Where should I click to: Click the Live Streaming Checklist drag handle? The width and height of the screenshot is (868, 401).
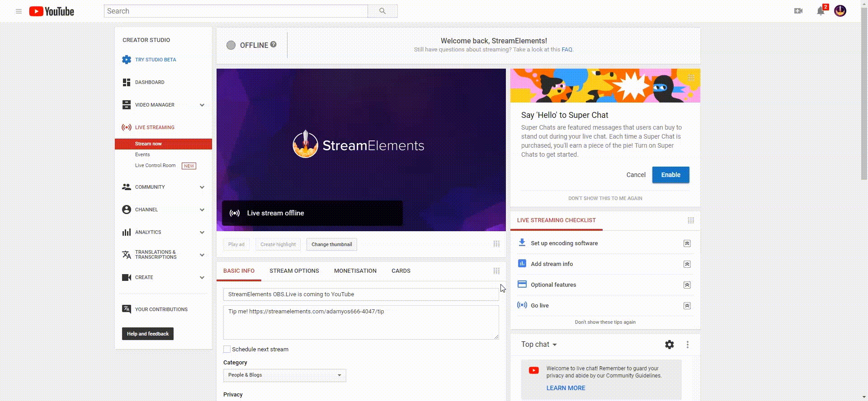(x=691, y=220)
